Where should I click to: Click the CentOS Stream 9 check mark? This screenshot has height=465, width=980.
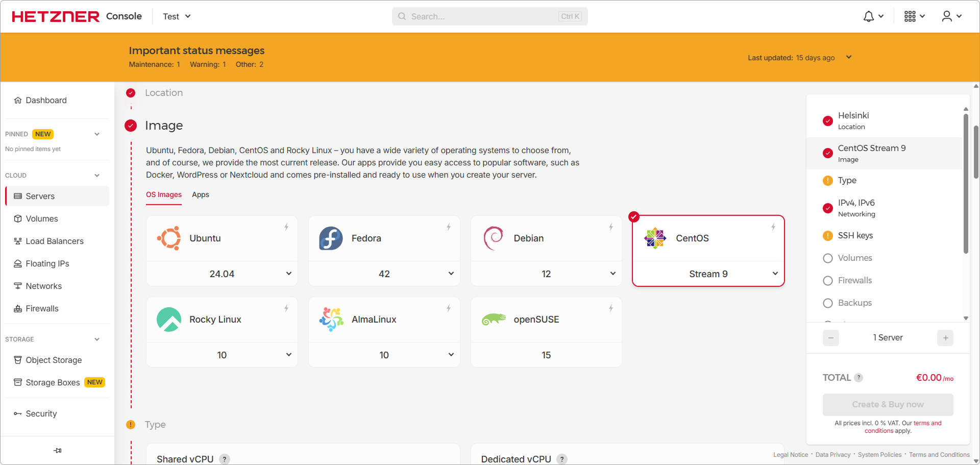(x=828, y=153)
